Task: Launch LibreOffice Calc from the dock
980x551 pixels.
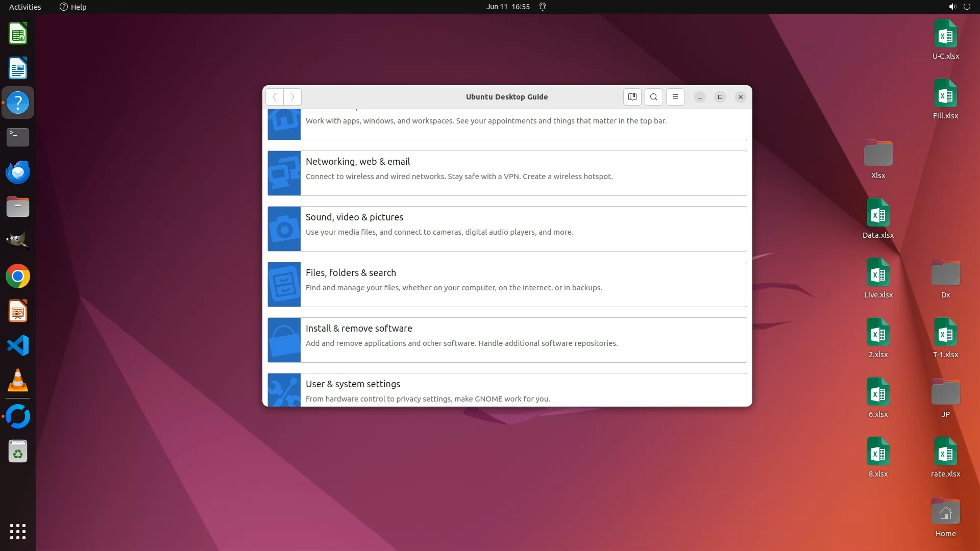Action: (x=18, y=34)
